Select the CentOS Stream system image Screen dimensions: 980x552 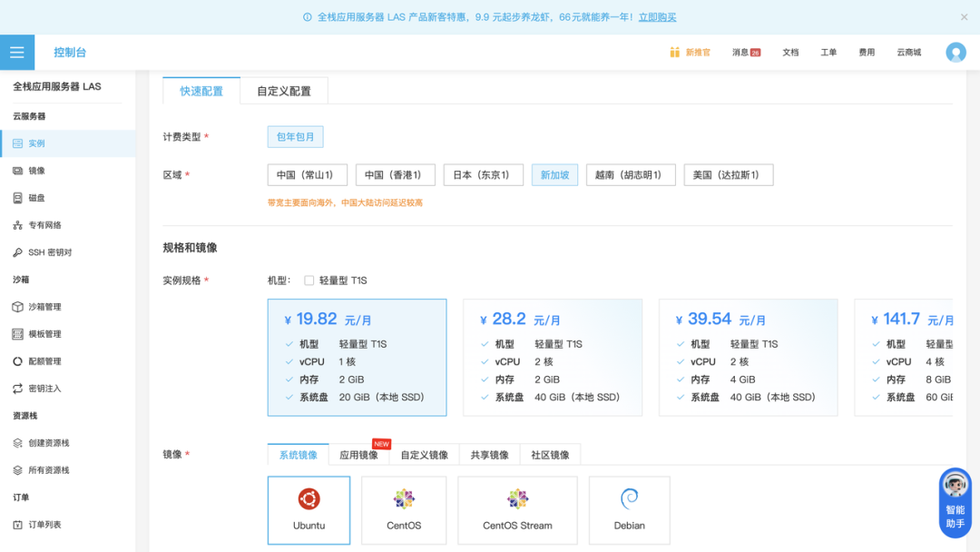click(x=517, y=510)
